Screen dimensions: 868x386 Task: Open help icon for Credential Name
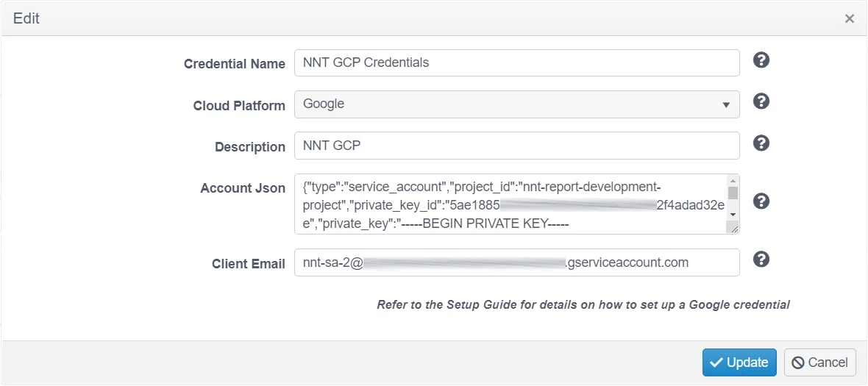tap(762, 60)
